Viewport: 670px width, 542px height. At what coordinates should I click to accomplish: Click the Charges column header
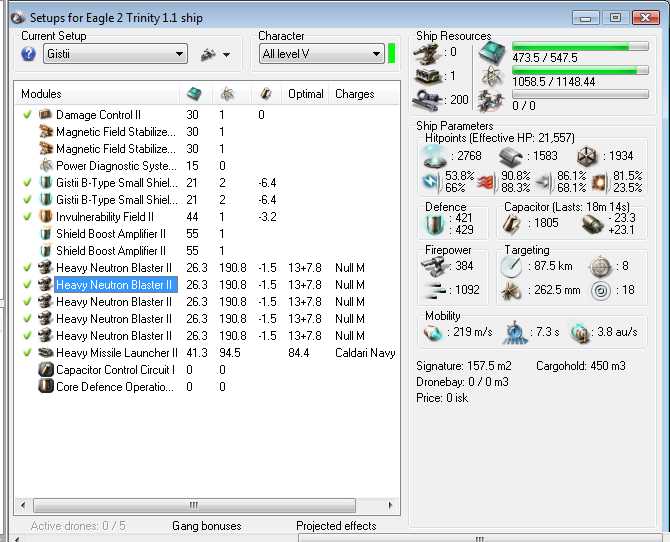tap(364, 94)
